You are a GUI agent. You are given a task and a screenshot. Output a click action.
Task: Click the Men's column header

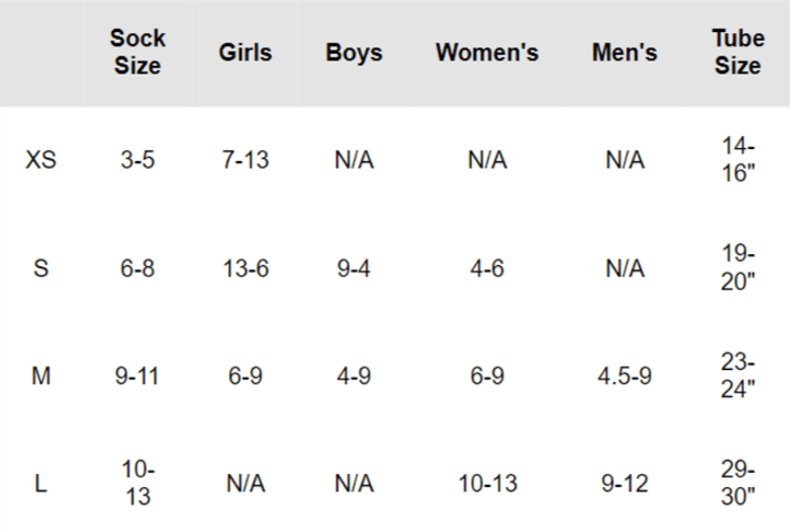(624, 52)
